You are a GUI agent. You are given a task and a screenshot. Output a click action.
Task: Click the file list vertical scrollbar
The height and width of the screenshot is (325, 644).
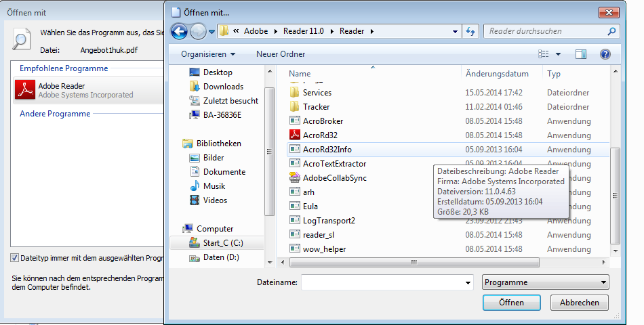[616, 196]
